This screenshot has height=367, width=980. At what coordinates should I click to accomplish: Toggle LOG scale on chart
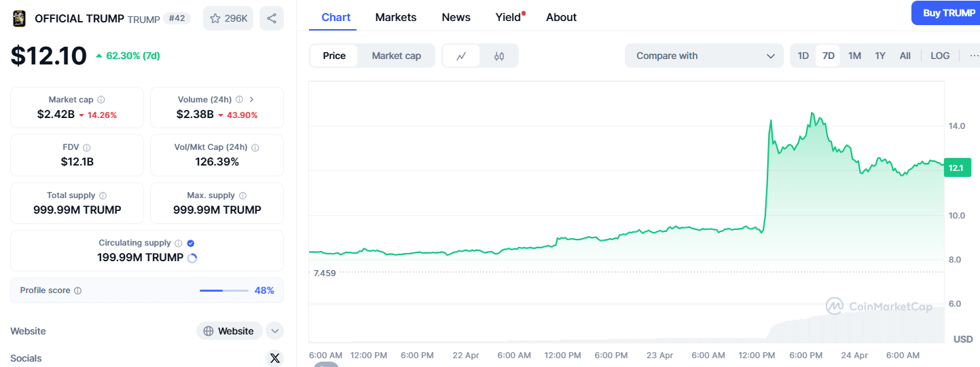pyautogui.click(x=941, y=56)
